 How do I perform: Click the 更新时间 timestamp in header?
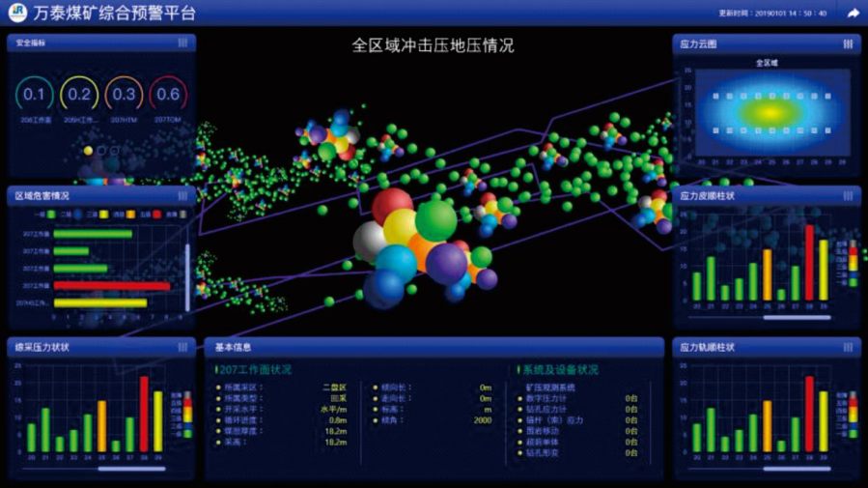click(772, 14)
